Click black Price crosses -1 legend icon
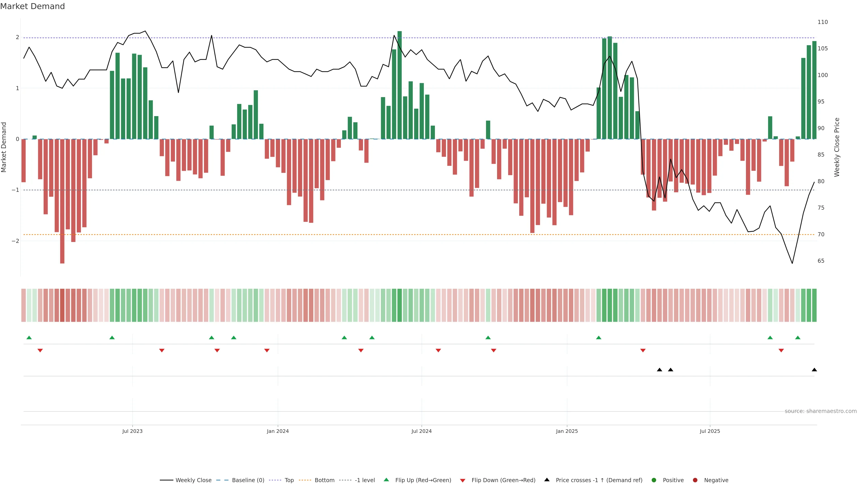 [x=547, y=480]
